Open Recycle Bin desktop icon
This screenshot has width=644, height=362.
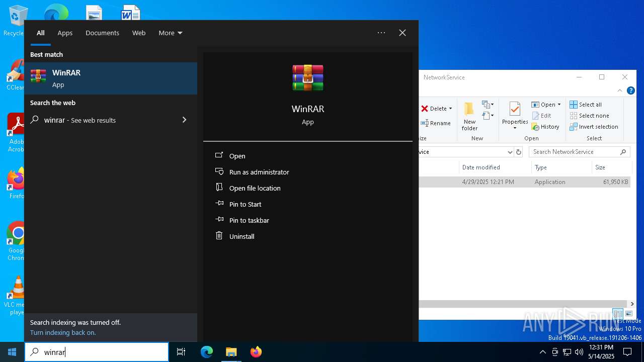[x=17, y=21]
